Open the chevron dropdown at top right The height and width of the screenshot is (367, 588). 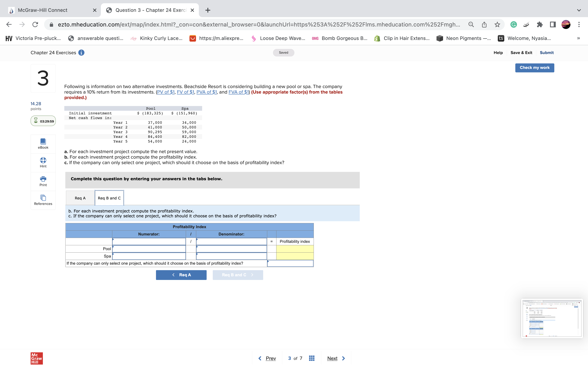tap(579, 10)
